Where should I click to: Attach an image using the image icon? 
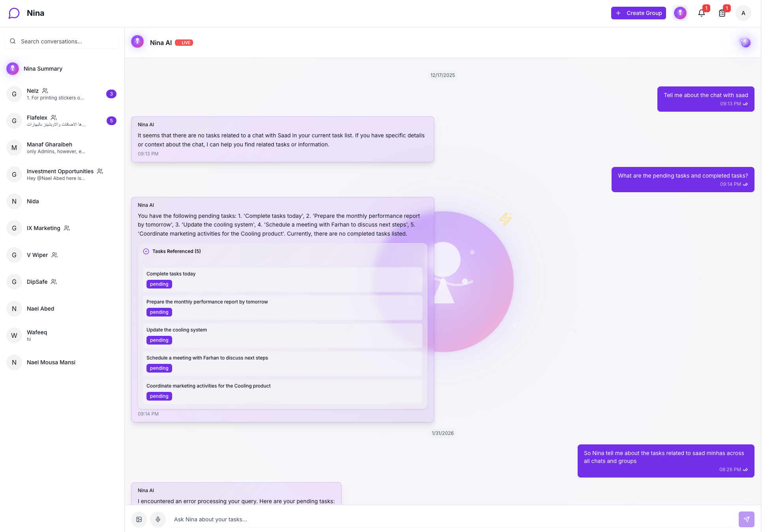pos(139,519)
